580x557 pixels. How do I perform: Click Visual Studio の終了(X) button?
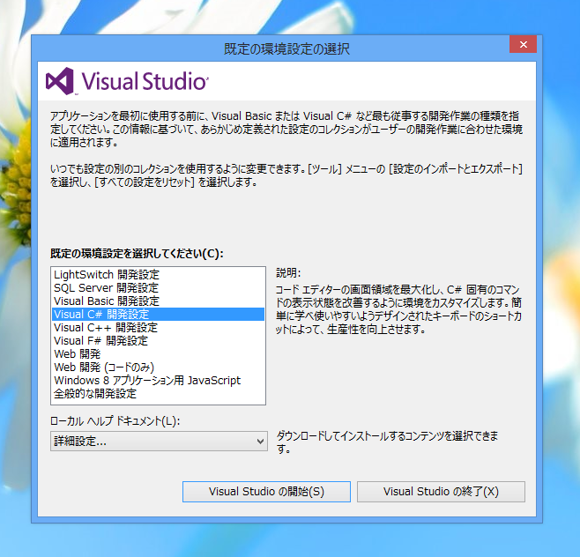coord(441,492)
